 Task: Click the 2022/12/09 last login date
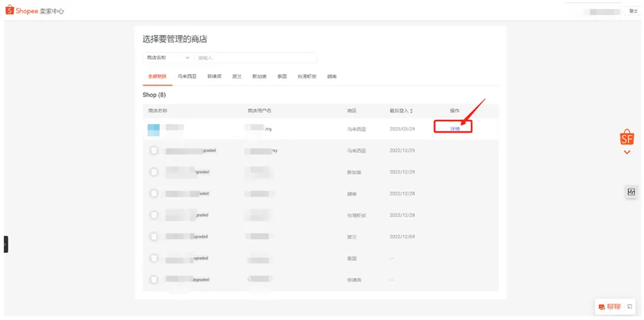[x=402, y=236]
